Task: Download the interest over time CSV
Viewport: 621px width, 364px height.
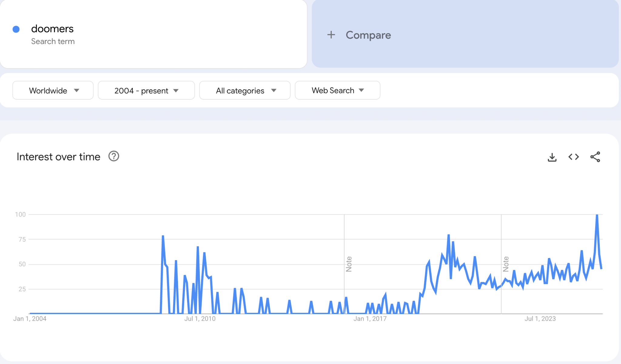Action: (552, 157)
